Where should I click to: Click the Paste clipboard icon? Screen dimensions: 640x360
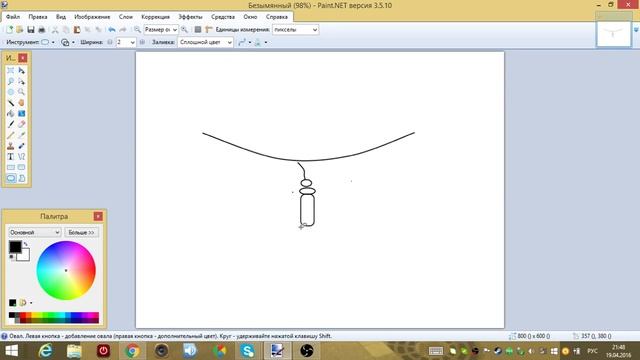(x=76, y=29)
